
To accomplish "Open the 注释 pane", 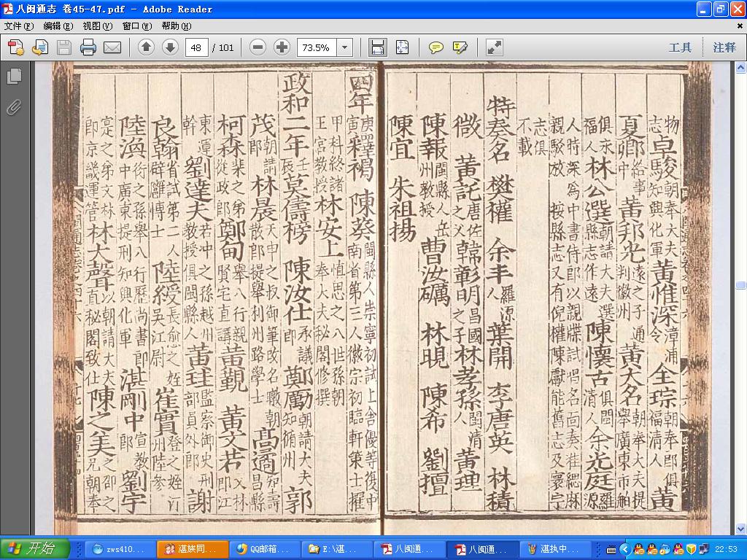I will pyautogui.click(x=724, y=47).
